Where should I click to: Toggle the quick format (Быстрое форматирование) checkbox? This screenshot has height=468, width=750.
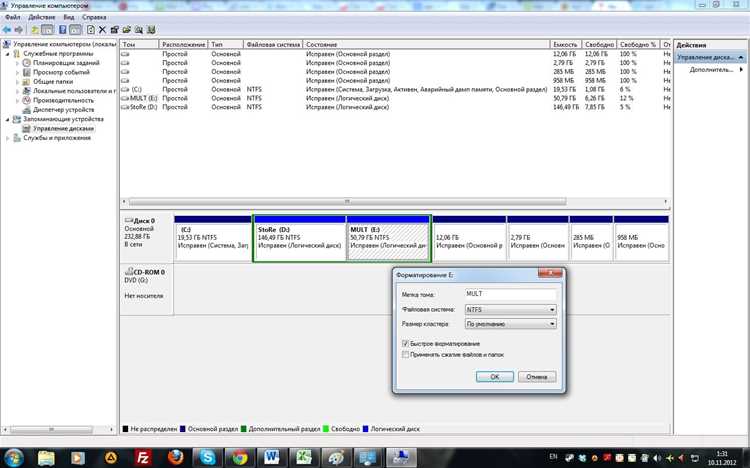pyautogui.click(x=405, y=344)
